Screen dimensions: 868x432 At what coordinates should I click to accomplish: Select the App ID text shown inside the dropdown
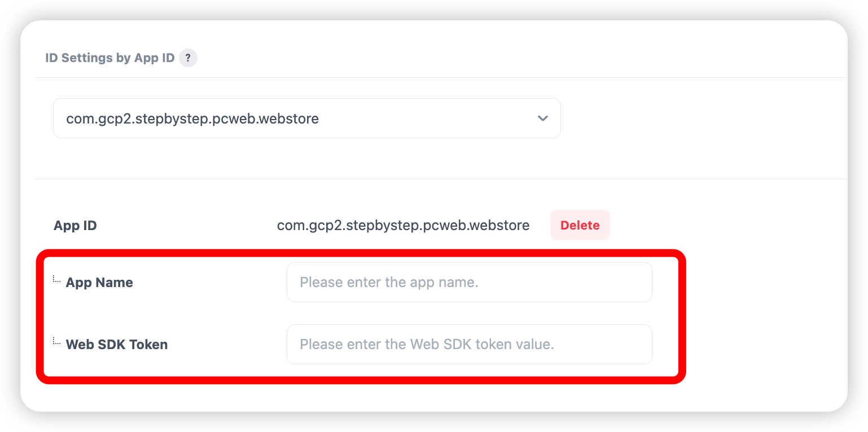point(192,119)
